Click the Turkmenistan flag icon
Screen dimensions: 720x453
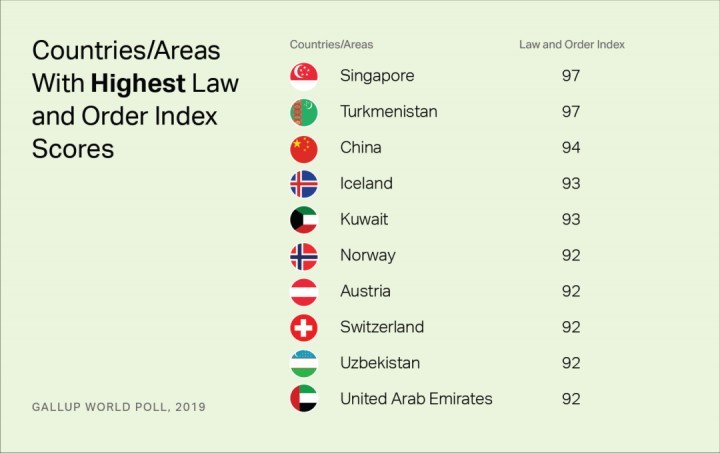click(304, 112)
